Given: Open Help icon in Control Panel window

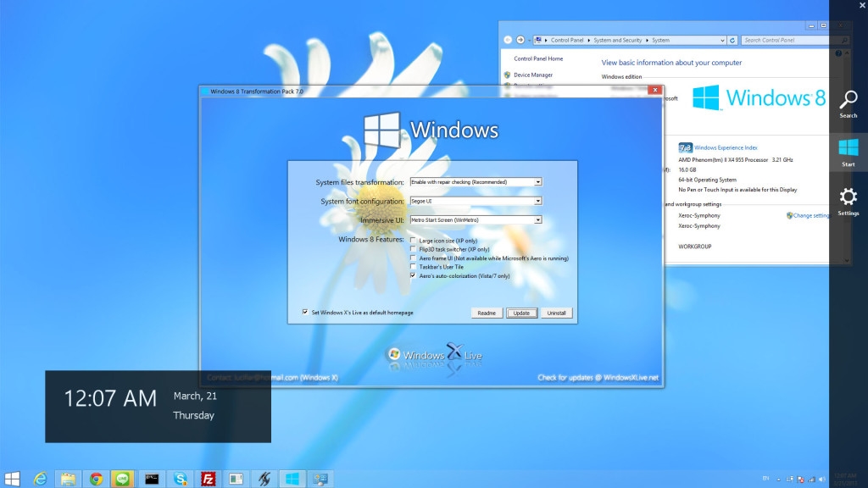Looking at the screenshot, I should click(838, 53).
